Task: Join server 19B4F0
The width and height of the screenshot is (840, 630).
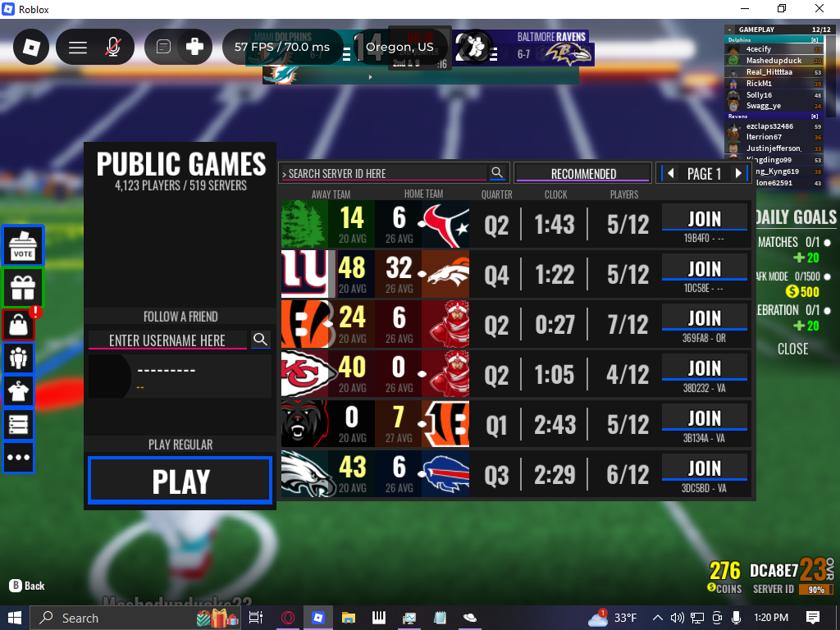Action: [x=705, y=217]
